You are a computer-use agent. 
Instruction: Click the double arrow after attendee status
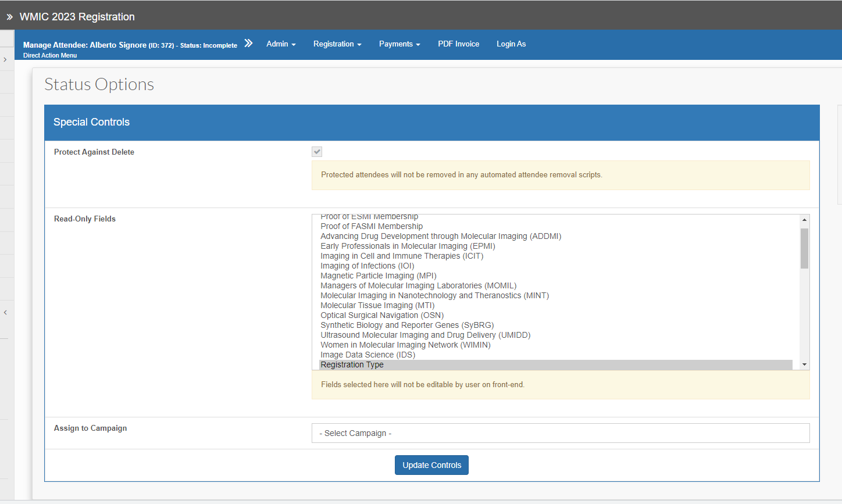(x=248, y=44)
